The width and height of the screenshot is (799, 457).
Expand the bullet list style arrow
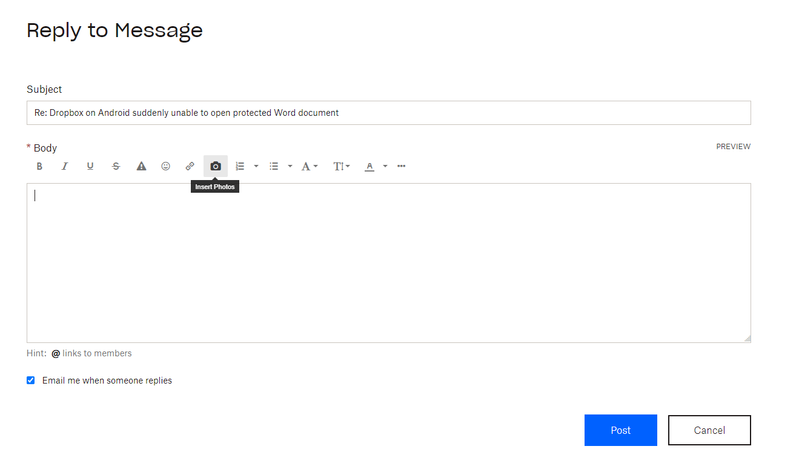290,166
